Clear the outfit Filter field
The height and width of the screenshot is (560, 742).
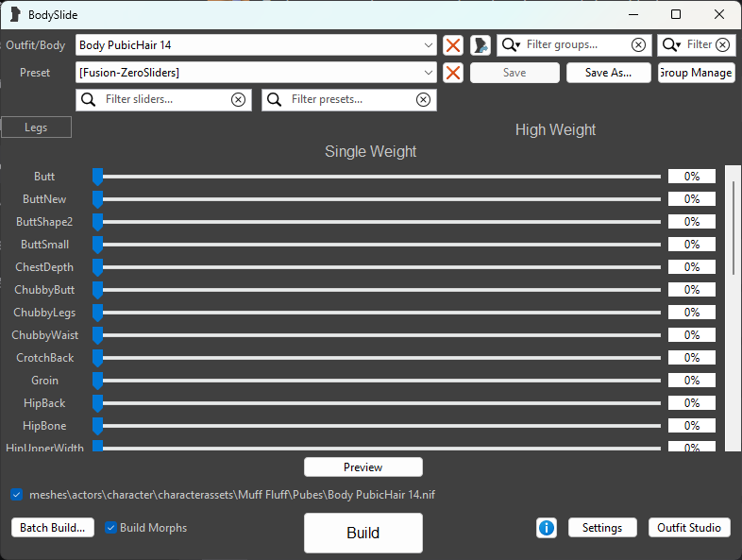coord(722,45)
